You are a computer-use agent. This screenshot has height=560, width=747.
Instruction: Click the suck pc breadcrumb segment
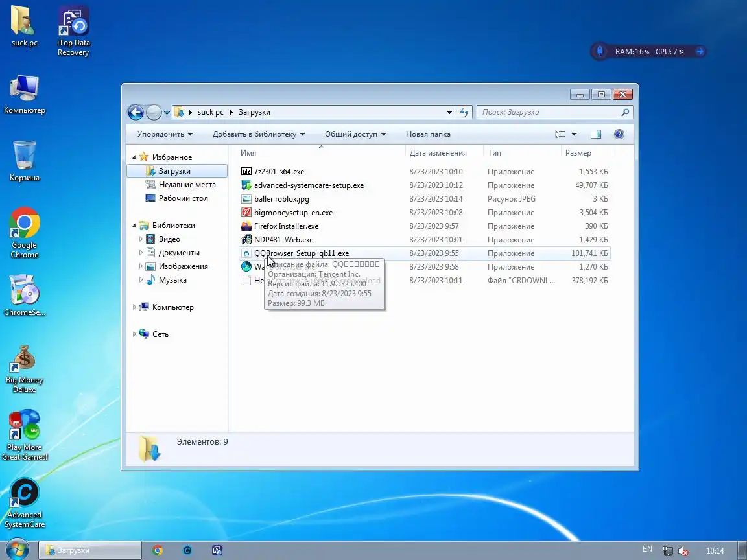pos(211,112)
